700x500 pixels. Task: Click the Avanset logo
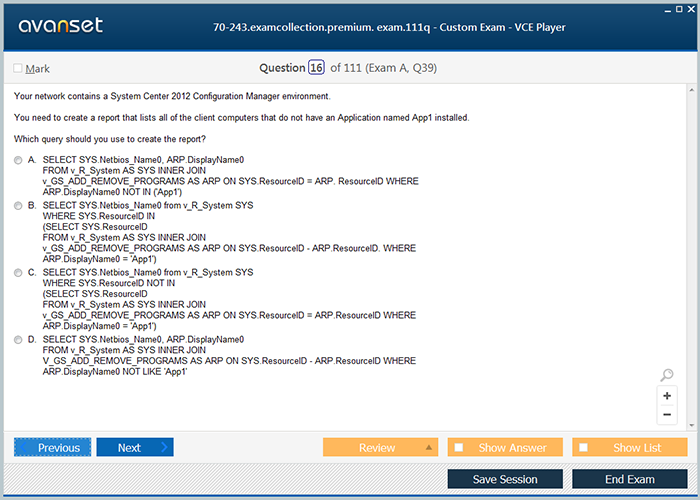click(61, 25)
